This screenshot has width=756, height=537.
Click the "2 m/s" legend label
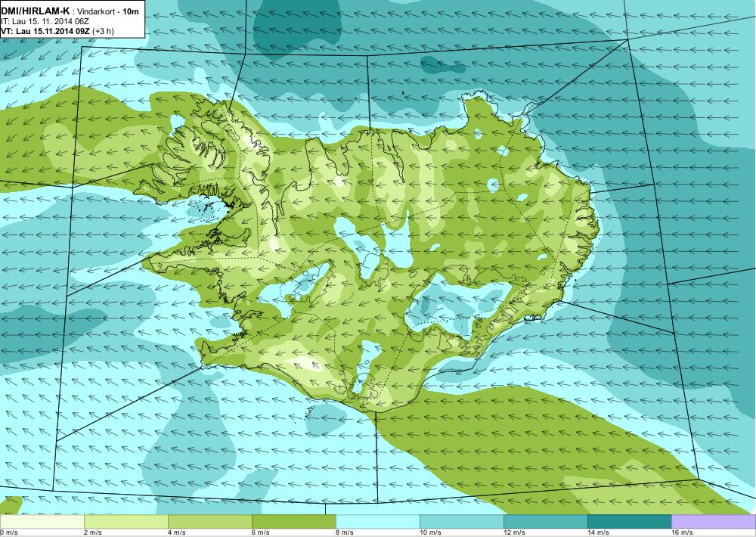(x=93, y=532)
